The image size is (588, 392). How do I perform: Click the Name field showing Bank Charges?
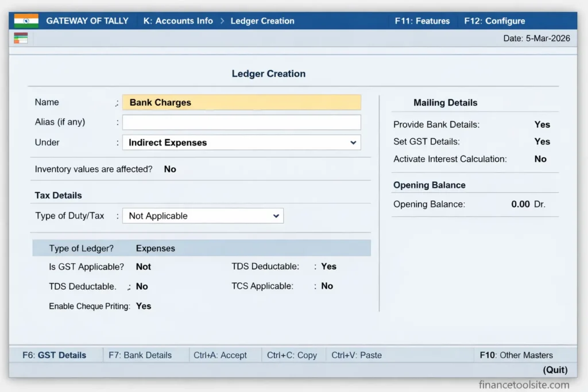tap(241, 102)
